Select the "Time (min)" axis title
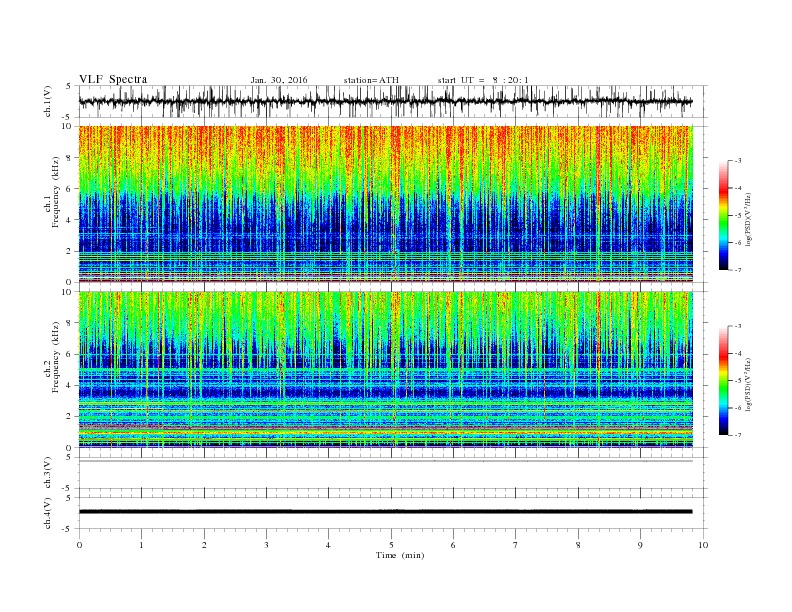The height and width of the screenshot is (612, 792). click(400, 555)
